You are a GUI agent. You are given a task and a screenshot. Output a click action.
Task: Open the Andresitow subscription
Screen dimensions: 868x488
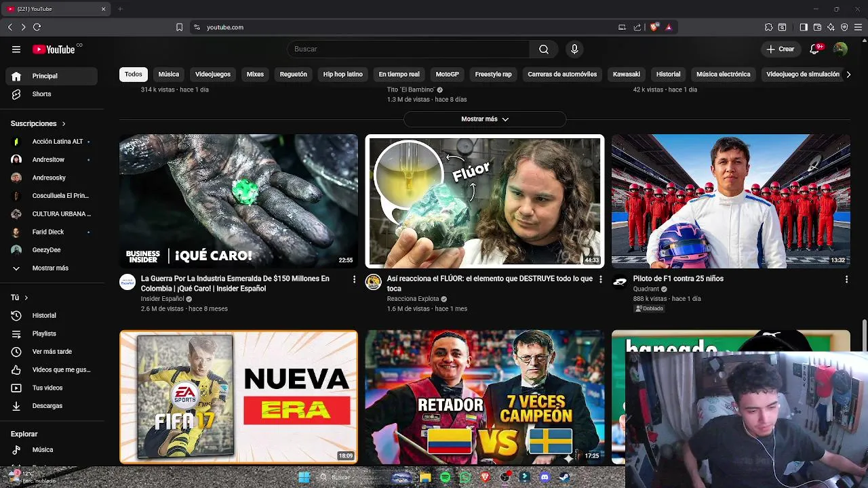52,159
